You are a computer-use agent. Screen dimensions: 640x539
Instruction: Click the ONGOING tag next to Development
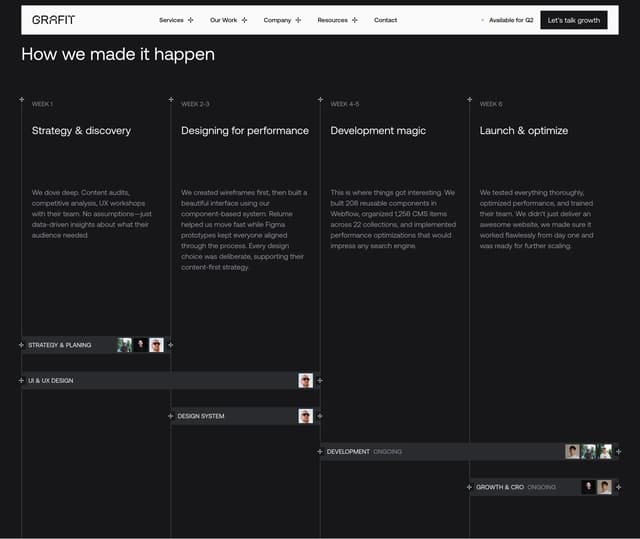tap(387, 452)
